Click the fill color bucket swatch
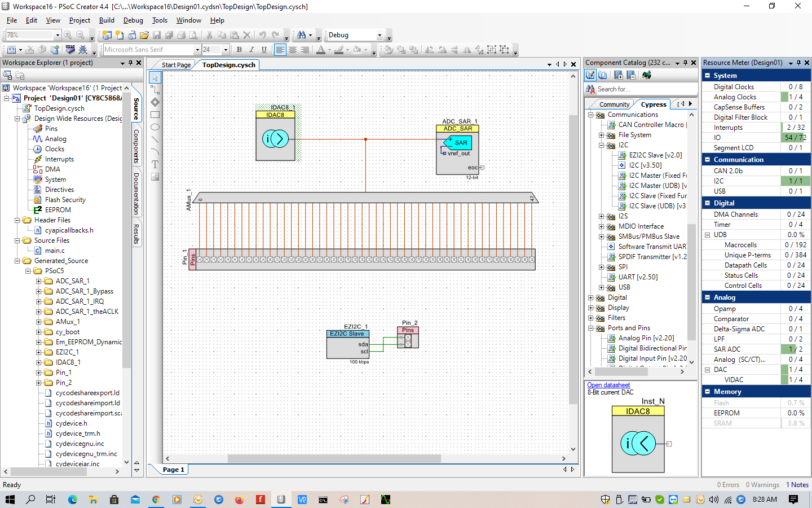The height and width of the screenshot is (508, 812). pos(356,50)
